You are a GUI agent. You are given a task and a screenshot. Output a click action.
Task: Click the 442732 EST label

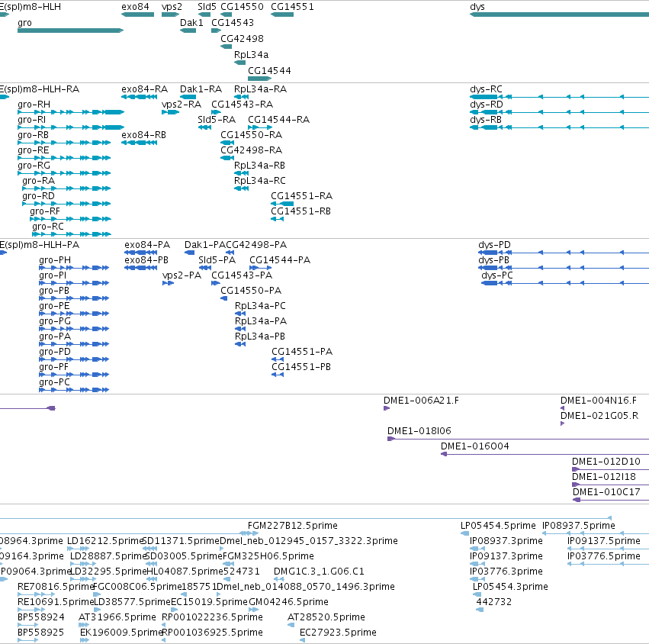click(494, 602)
